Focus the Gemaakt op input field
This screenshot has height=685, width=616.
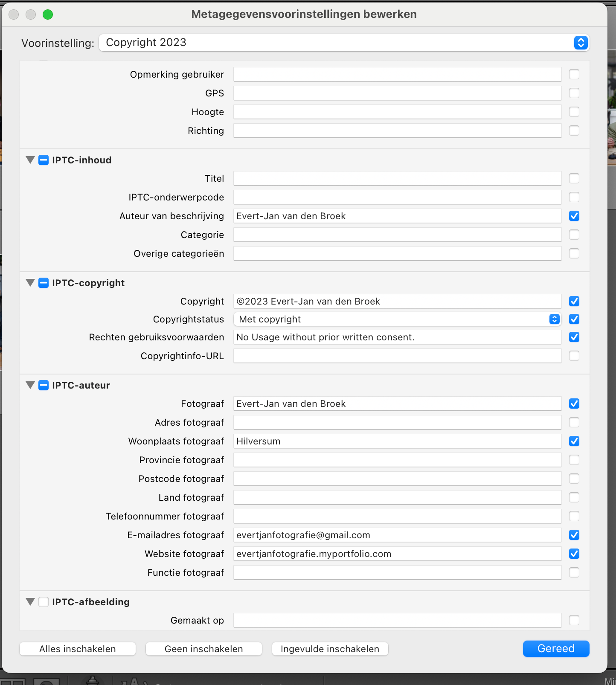[397, 620]
